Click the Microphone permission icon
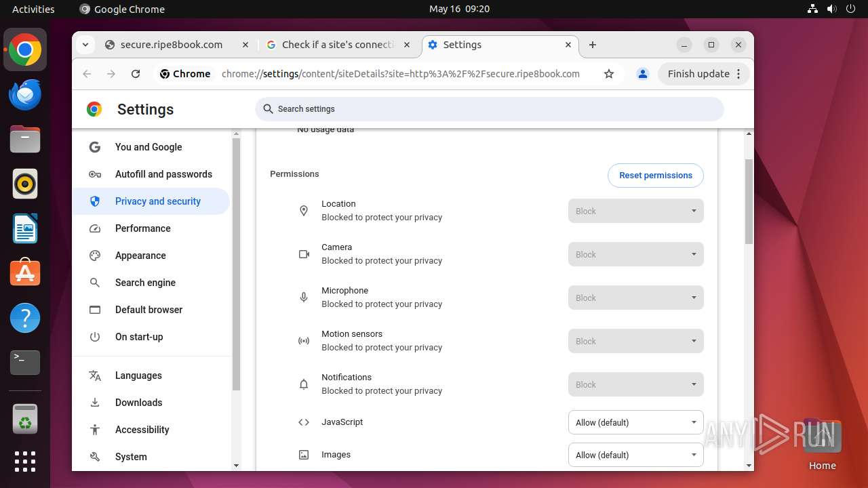 point(304,298)
